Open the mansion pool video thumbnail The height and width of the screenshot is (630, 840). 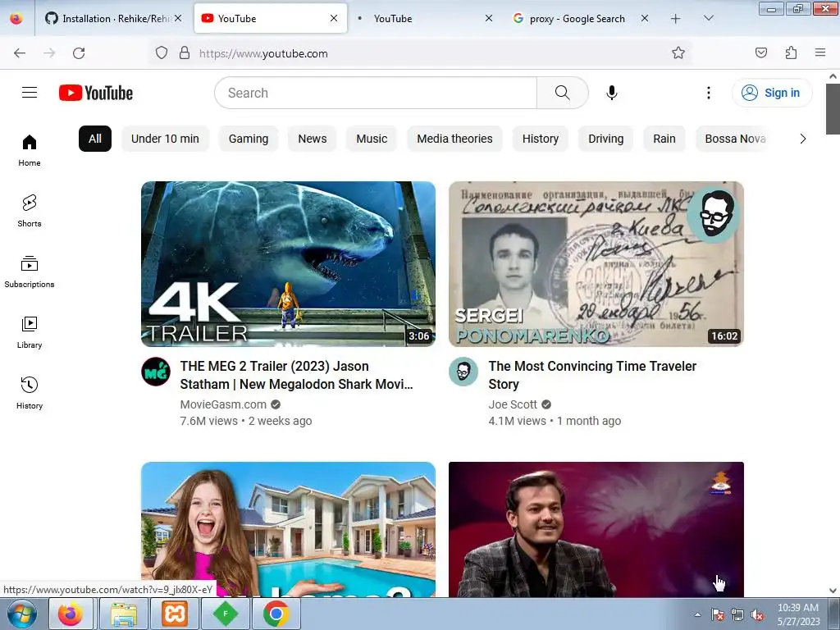[x=288, y=529]
